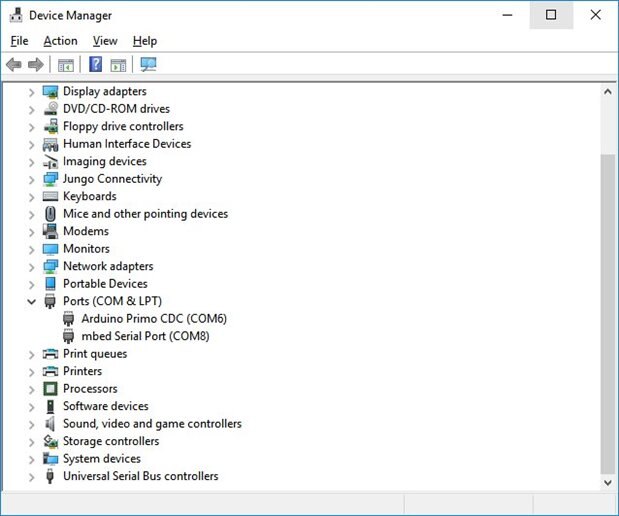Click the Back arrow toolbar icon

pos(13,65)
